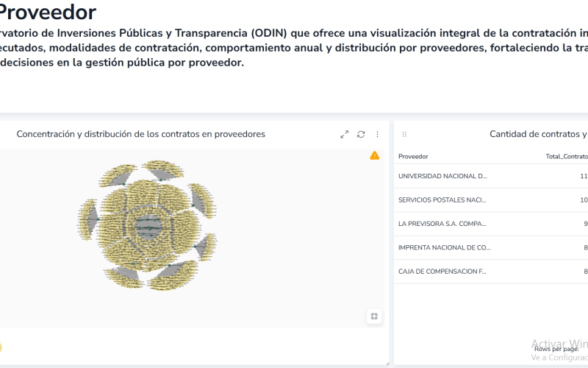588x368 pixels.
Task: Expand the Concentración chart to fullscreen
Action: click(x=344, y=135)
